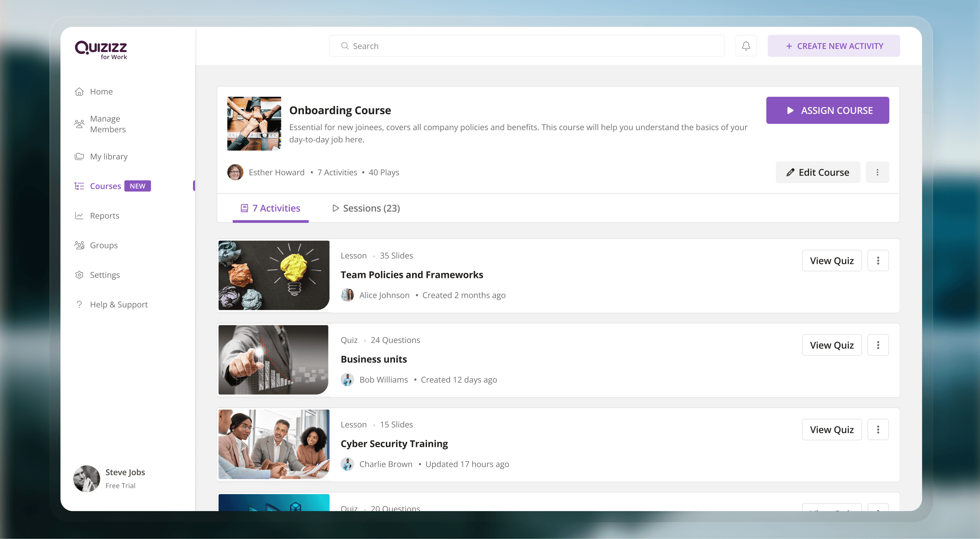Open more options for Business units quiz
This screenshot has width=980, height=539.
(x=878, y=345)
